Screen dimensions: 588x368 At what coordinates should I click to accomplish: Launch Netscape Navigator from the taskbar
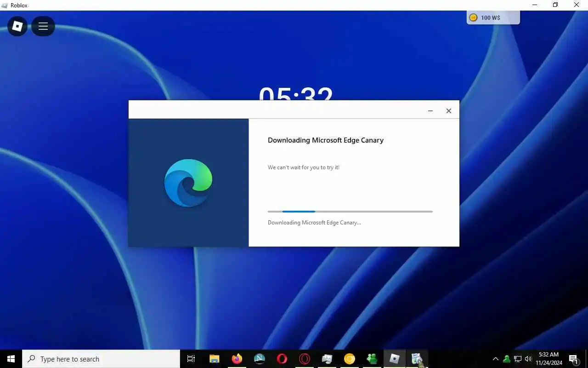tap(260, 359)
